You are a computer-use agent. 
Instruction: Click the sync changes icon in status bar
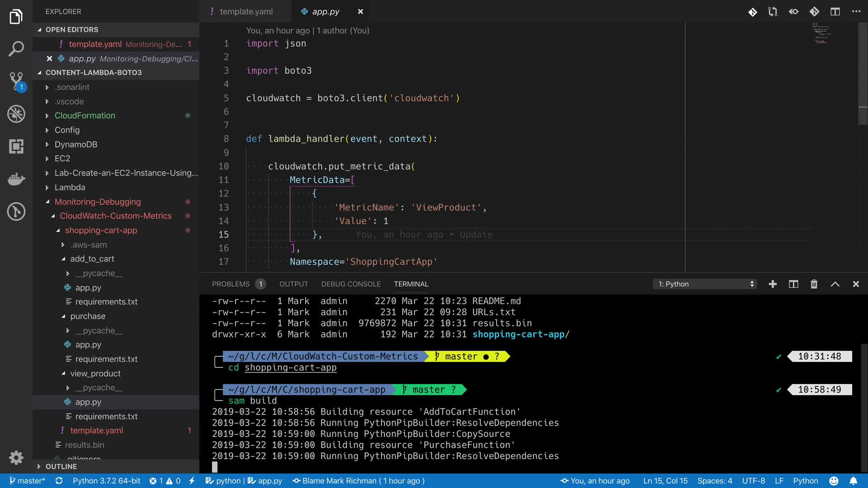tap(59, 481)
